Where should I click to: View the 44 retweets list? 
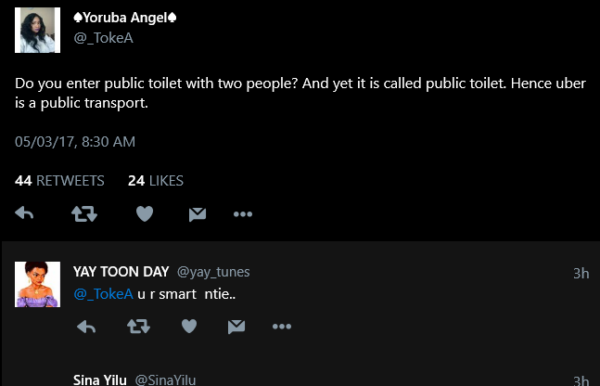(59, 181)
